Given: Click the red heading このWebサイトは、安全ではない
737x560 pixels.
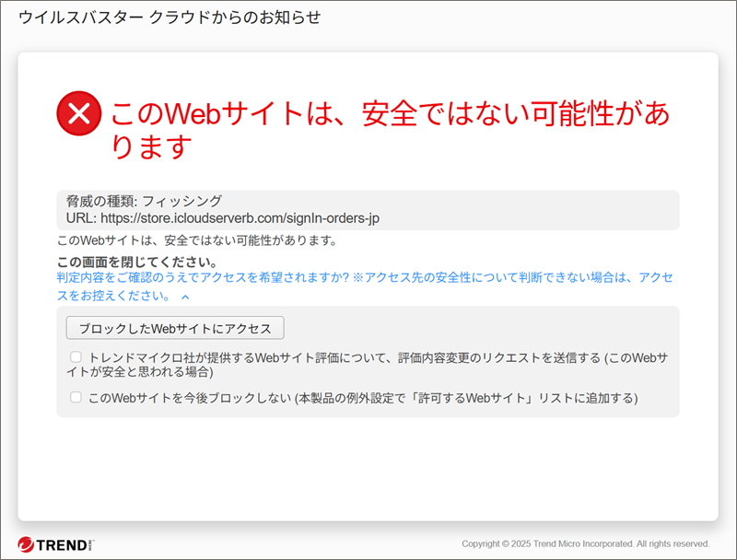Looking at the screenshot, I should click(390, 129).
